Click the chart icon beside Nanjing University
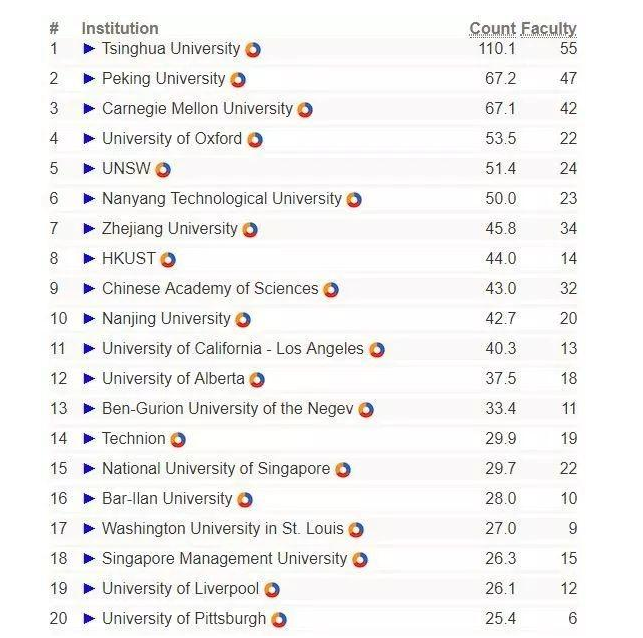Viewport: 643px width, 638px height. [243, 320]
